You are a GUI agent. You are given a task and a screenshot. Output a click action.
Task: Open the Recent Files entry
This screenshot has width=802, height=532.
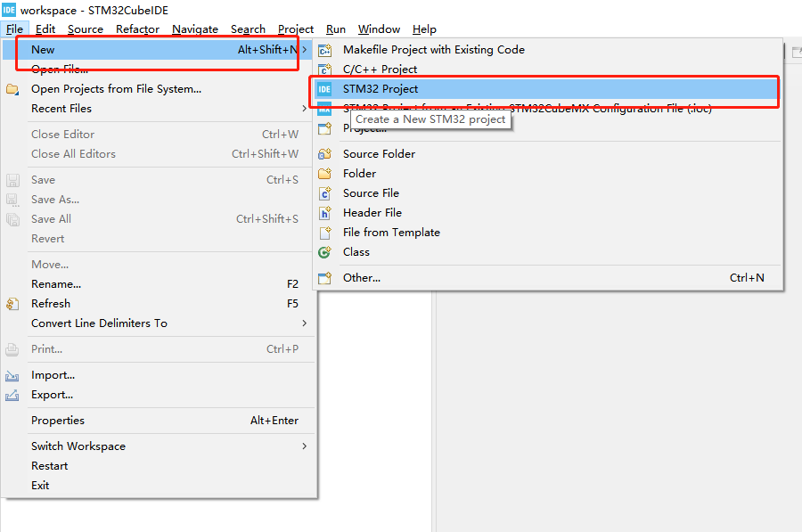(159, 109)
